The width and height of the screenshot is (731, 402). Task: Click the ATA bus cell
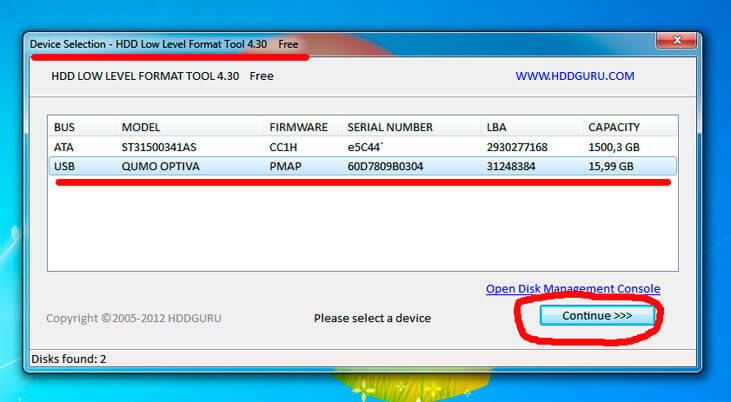[x=64, y=147]
